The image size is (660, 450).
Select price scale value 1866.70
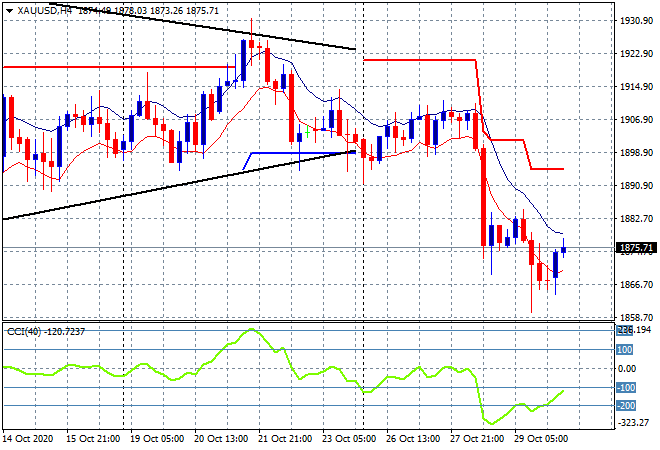tap(636, 285)
